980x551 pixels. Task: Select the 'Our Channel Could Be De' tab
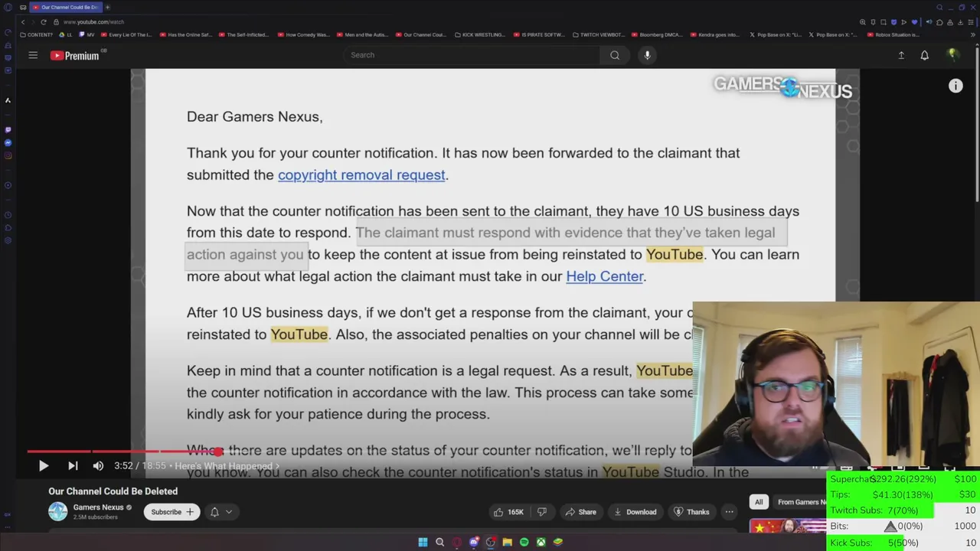click(x=66, y=7)
